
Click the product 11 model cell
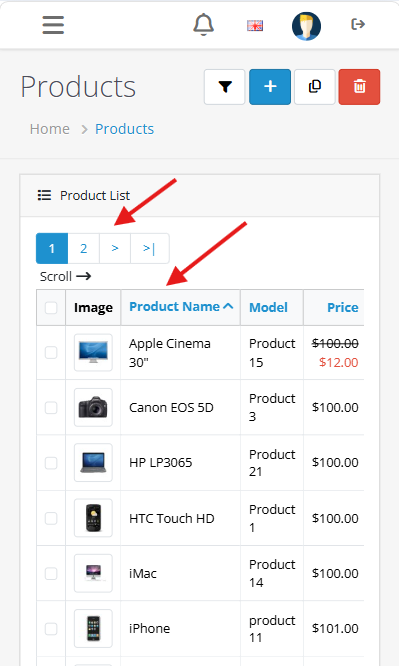point(272,629)
